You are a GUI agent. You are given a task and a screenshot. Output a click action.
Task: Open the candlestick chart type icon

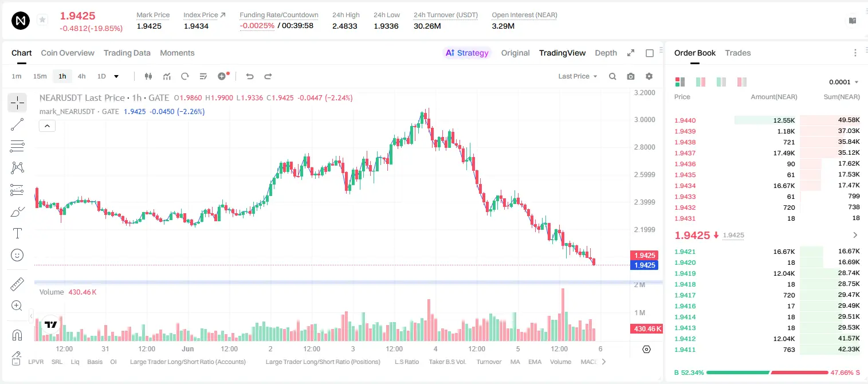coord(148,76)
